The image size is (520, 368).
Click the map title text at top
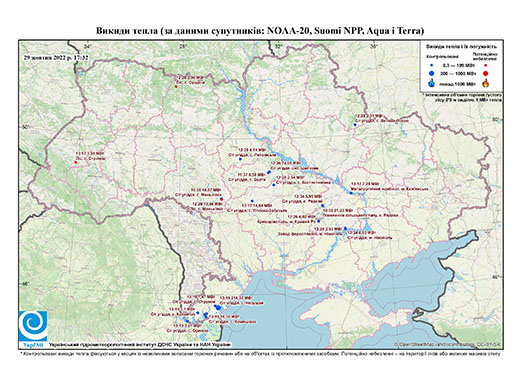(260, 31)
